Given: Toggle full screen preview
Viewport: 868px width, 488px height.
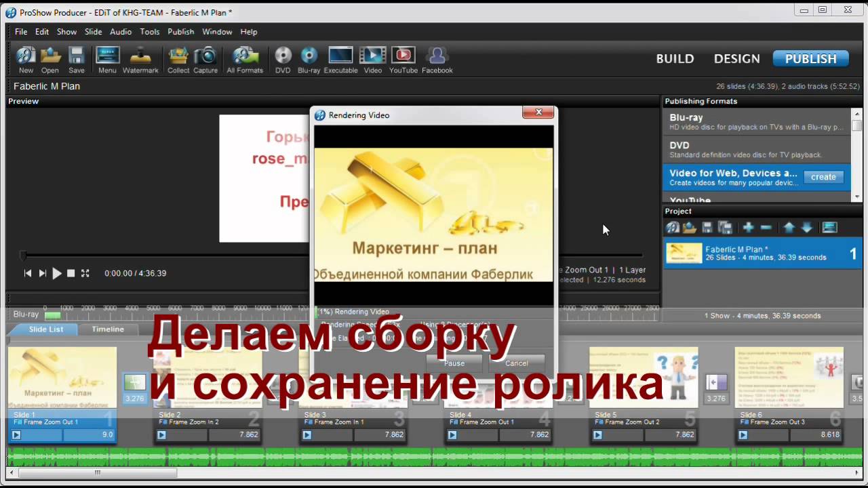Looking at the screenshot, I should click(x=85, y=273).
